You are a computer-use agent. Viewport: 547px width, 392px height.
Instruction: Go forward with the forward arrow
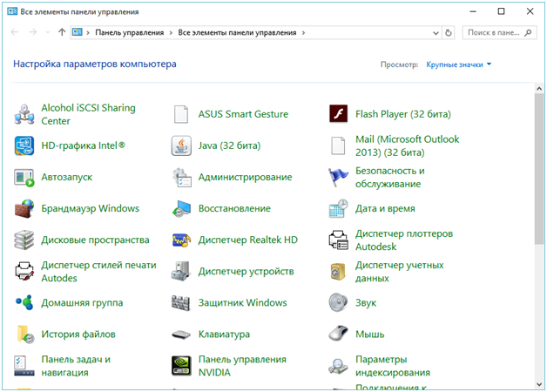click(33, 32)
